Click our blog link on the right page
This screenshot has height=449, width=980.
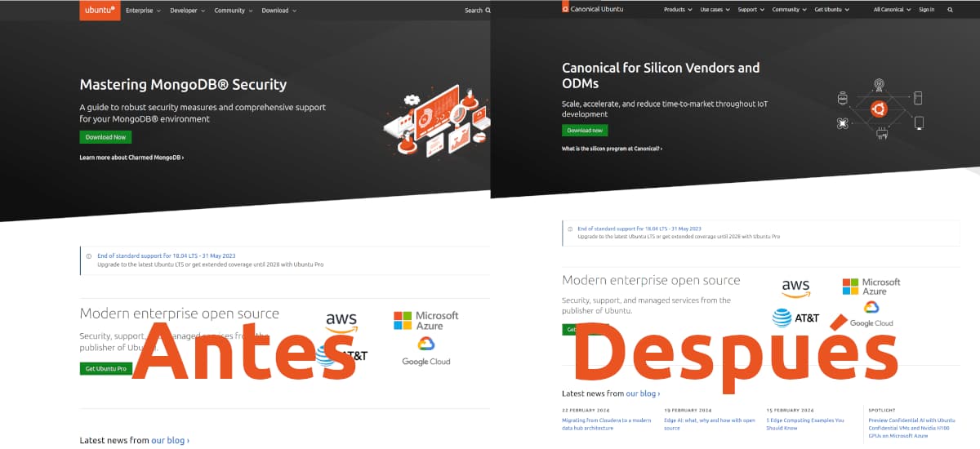pos(643,393)
